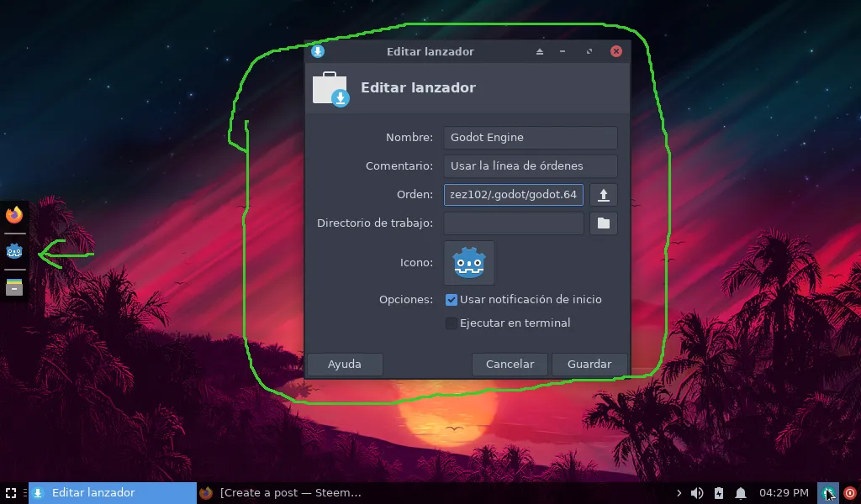Change the launcher's Godot icon
The image size is (861, 504).
[x=469, y=263]
